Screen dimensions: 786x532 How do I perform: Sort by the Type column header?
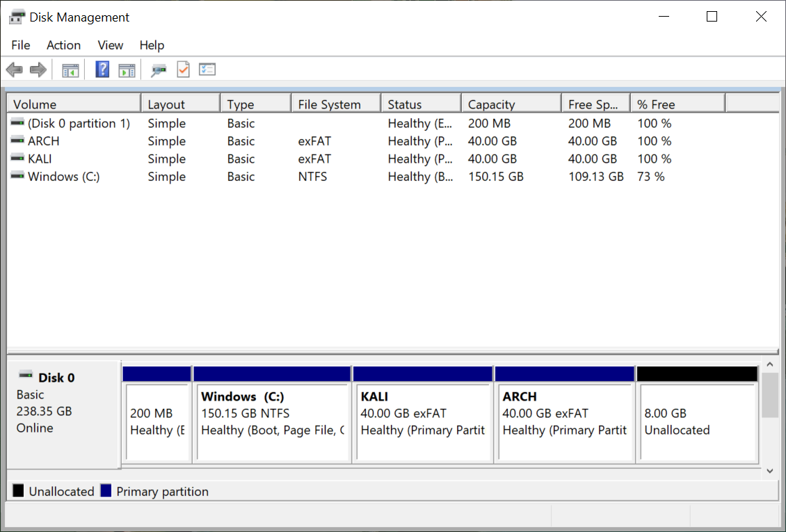point(256,104)
